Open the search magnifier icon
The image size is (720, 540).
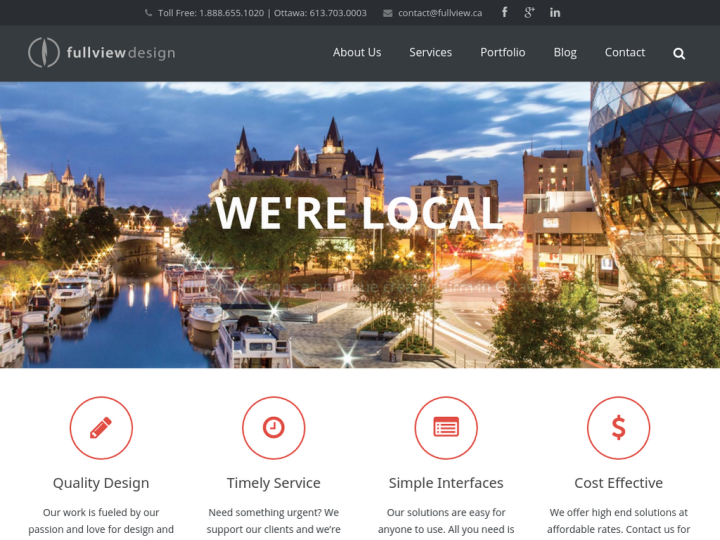click(679, 53)
